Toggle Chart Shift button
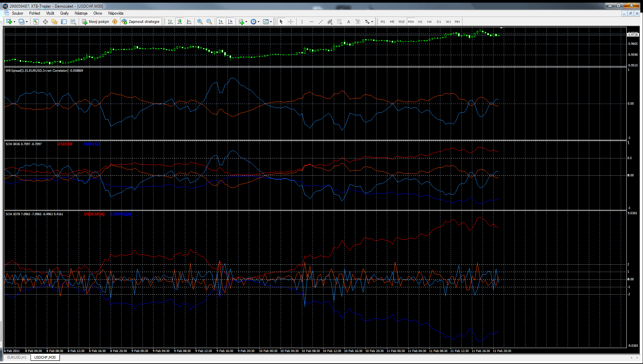Image resolution: width=643 pixels, height=364 pixels. 230,22
